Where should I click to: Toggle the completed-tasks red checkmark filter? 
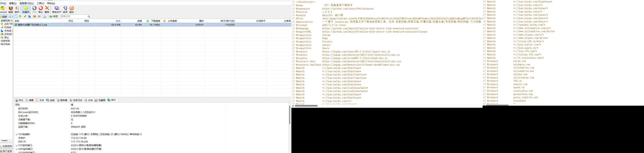pyautogui.click(x=25, y=16)
